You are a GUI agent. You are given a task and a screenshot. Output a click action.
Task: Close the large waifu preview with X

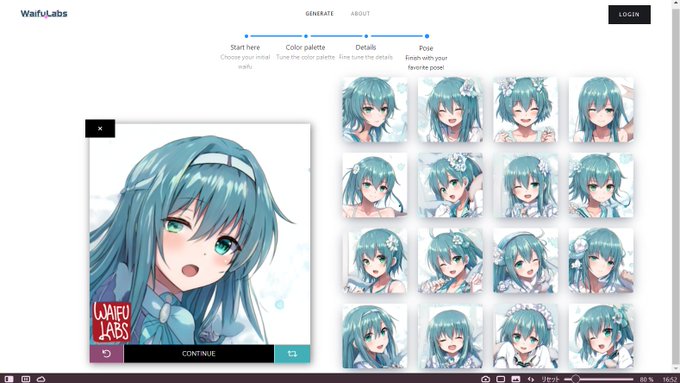click(x=100, y=128)
